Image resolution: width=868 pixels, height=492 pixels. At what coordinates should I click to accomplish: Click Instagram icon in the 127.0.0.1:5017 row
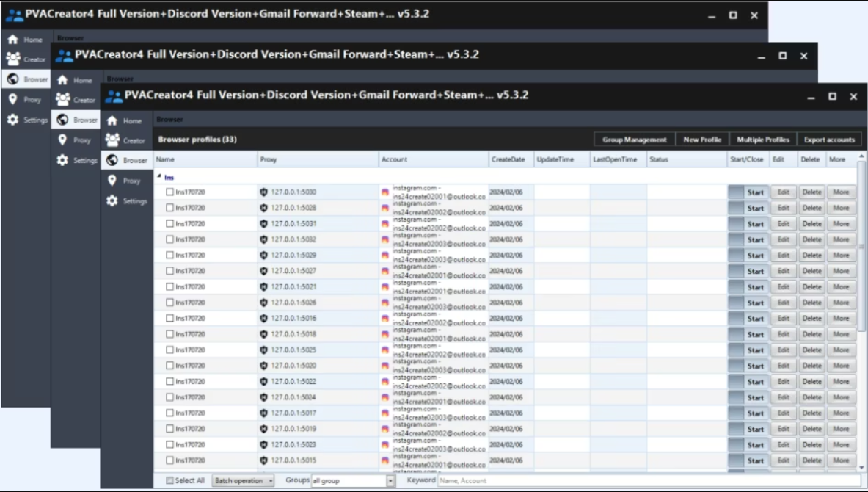pyautogui.click(x=385, y=413)
